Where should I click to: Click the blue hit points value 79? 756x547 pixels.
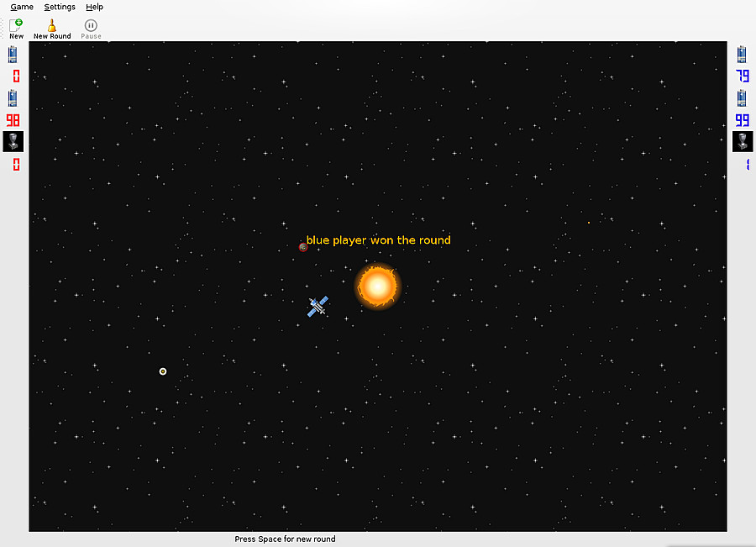743,76
